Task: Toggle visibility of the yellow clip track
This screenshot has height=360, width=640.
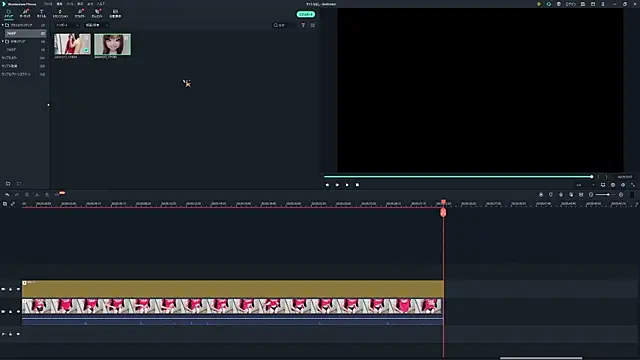Action: (18, 289)
